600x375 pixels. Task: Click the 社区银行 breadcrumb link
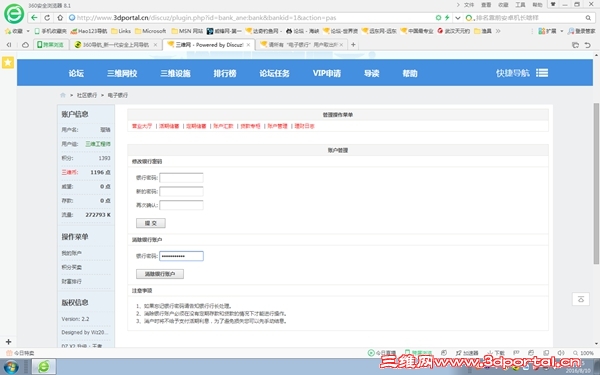coord(87,95)
